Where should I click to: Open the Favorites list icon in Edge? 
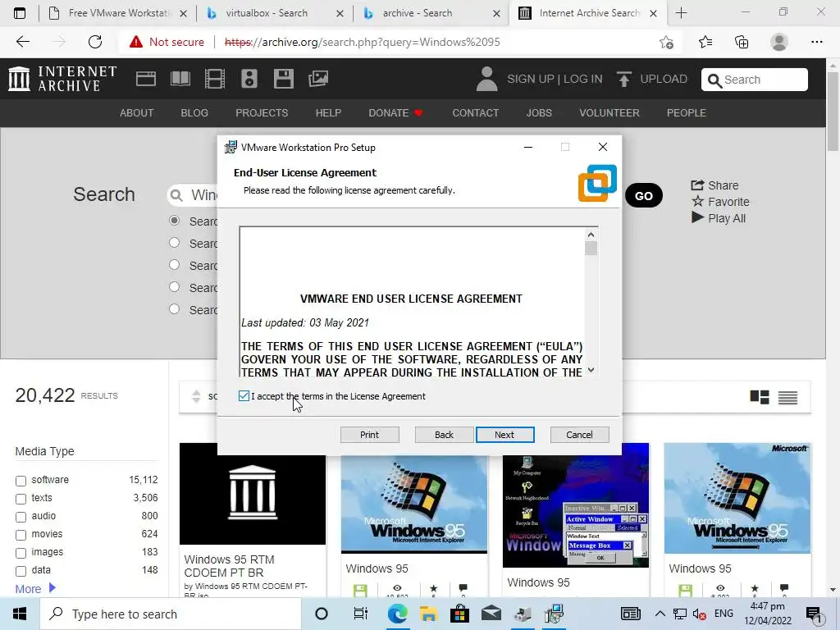(x=705, y=42)
